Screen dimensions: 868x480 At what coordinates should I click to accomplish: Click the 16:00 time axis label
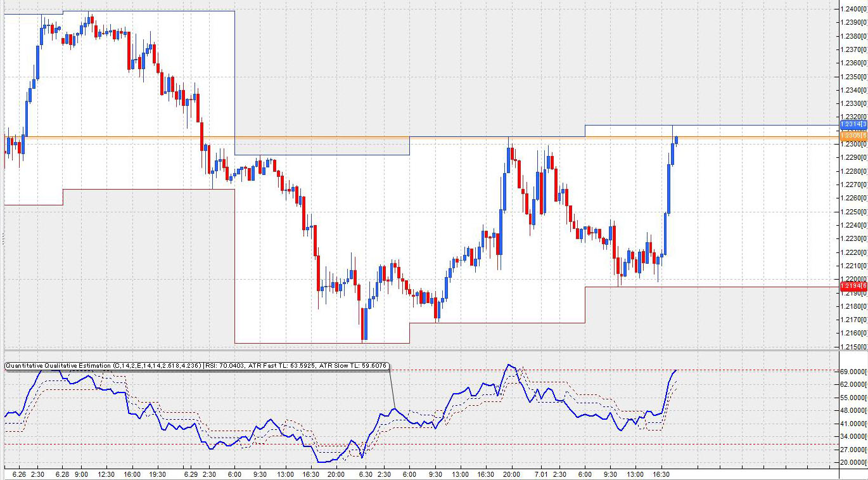pyautogui.click(x=132, y=474)
